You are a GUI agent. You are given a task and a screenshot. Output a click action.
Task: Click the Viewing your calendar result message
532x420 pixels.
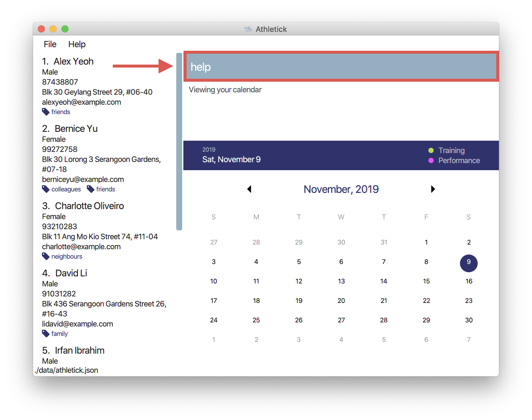tap(225, 90)
